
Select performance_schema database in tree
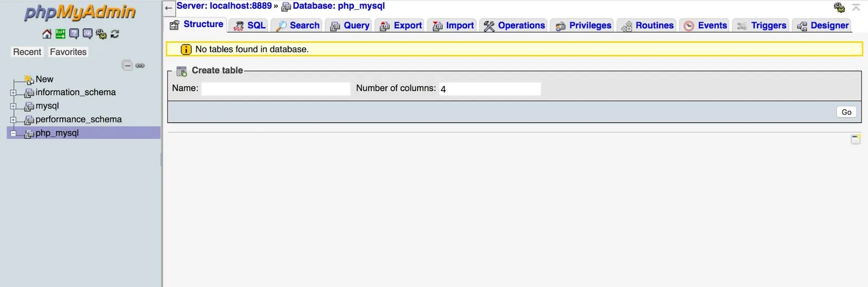pyautogui.click(x=79, y=119)
